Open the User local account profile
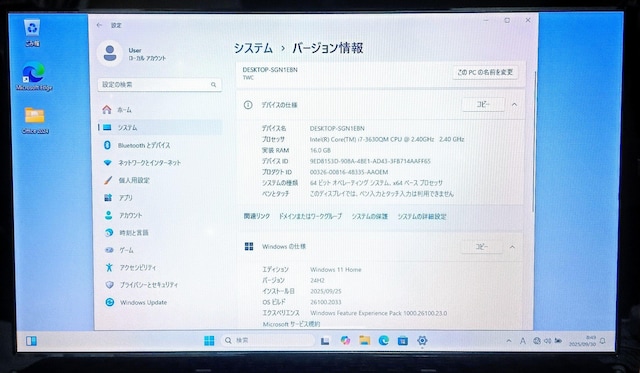Screen dimensions: 640x373 [132, 53]
